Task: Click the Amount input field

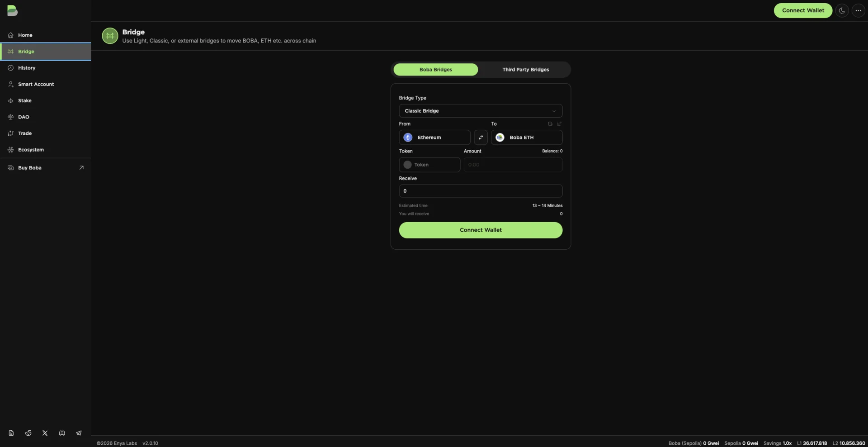Action: coord(513,165)
